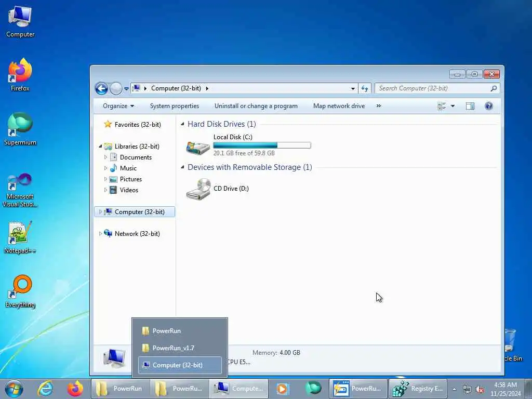Launch Internet Explorer from the taskbar
The height and width of the screenshot is (399, 532).
click(46, 389)
